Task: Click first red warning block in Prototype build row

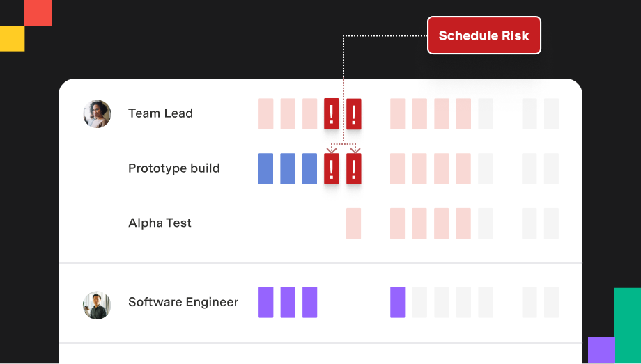Action: coord(332,168)
